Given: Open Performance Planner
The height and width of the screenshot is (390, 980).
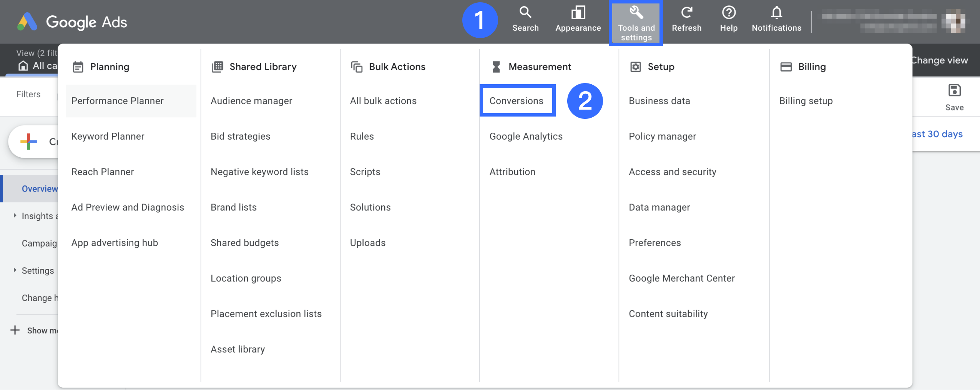Looking at the screenshot, I should (131, 101).
